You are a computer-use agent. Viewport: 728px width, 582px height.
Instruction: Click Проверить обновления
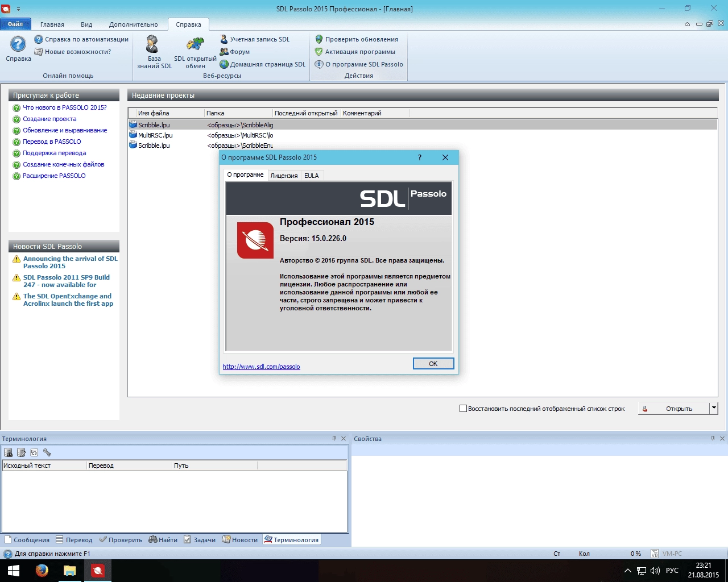coord(357,39)
